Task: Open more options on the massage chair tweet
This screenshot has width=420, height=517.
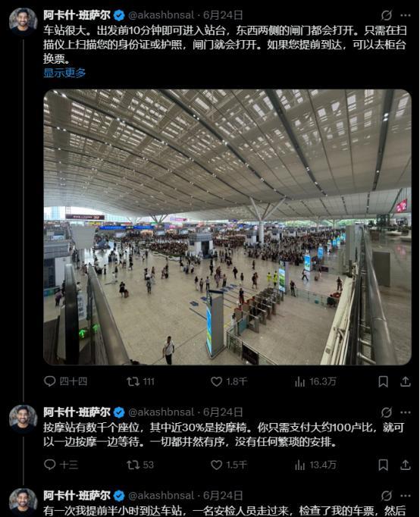Action: pyautogui.click(x=406, y=412)
